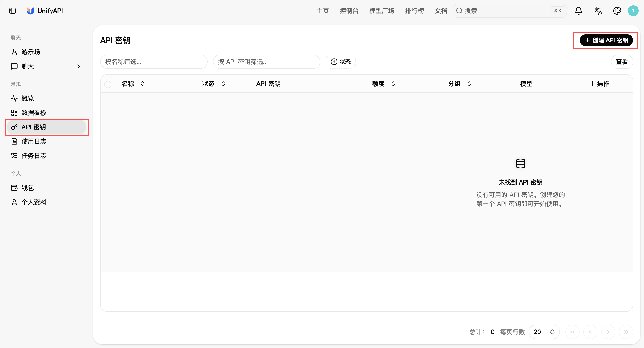This screenshot has height=348, width=644.
Task: Click the key icon beside API 密钥
Action: (14, 127)
